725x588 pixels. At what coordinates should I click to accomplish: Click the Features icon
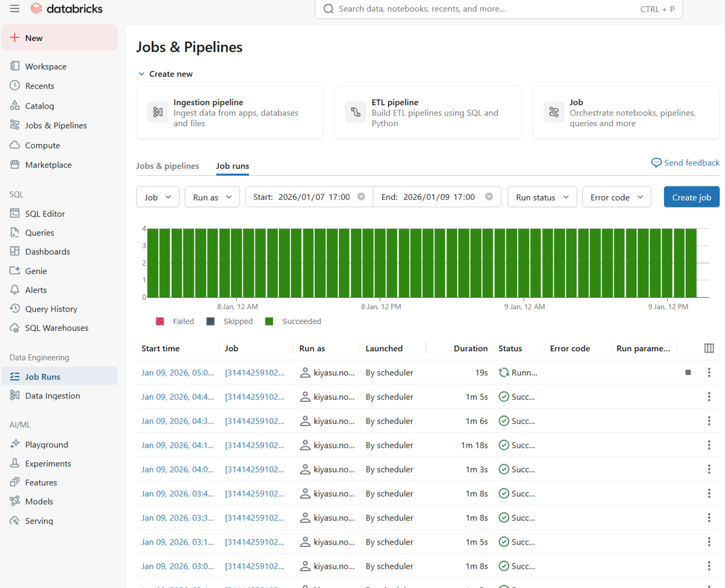14,482
